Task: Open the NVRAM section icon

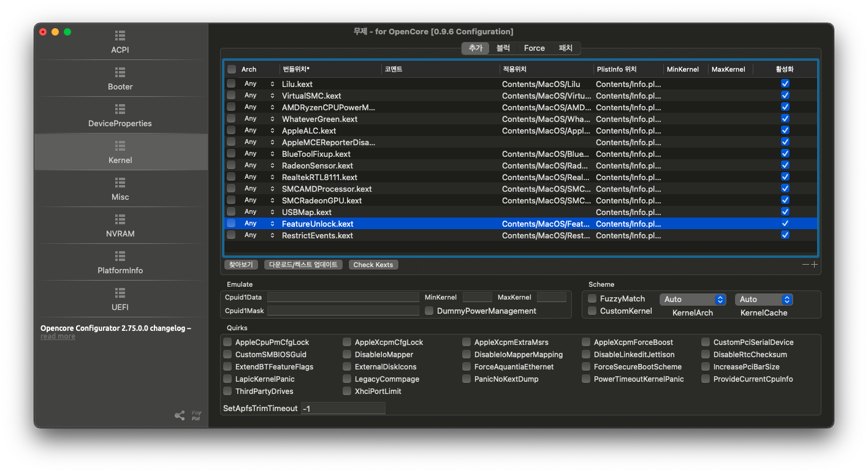Action: click(x=120, y=219)
